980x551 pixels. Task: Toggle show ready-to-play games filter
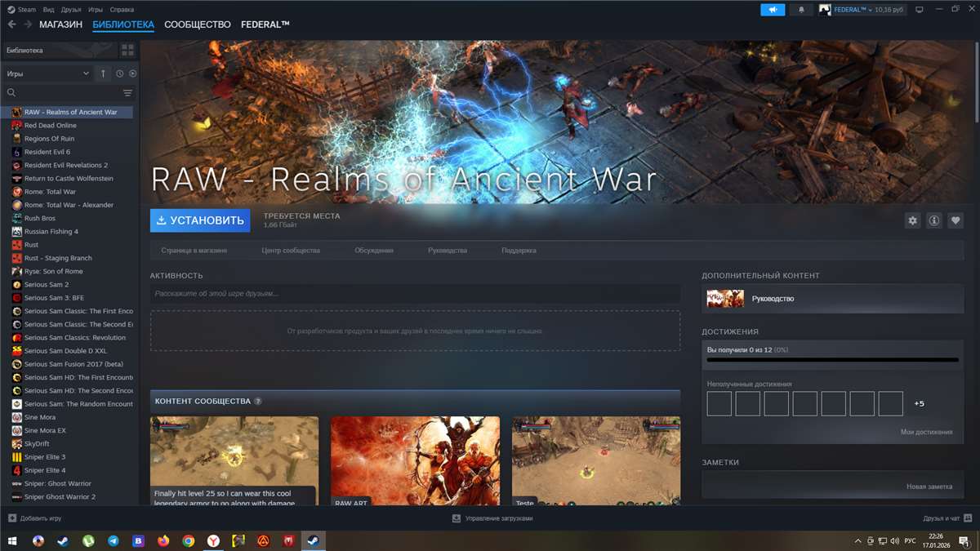(x=132, y=73)
